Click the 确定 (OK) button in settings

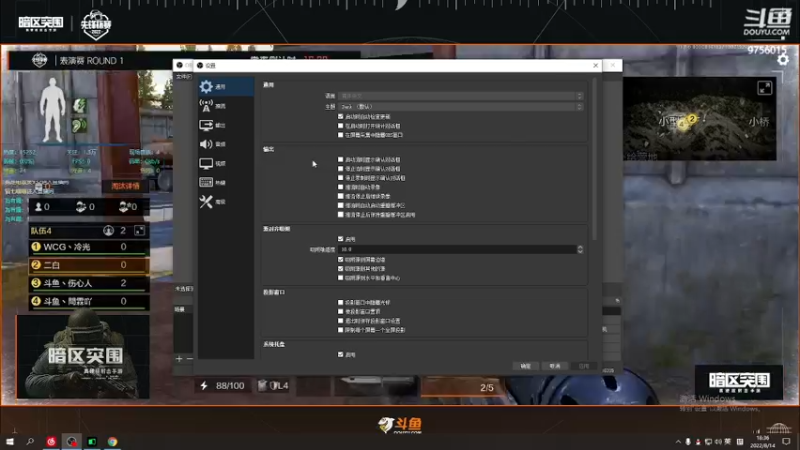tap(526, 366)
